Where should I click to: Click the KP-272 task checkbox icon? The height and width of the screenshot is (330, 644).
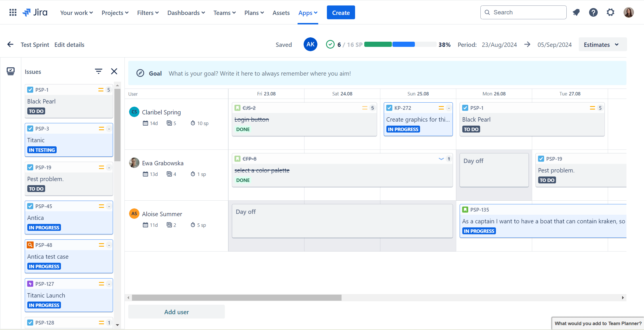point(389,108)
